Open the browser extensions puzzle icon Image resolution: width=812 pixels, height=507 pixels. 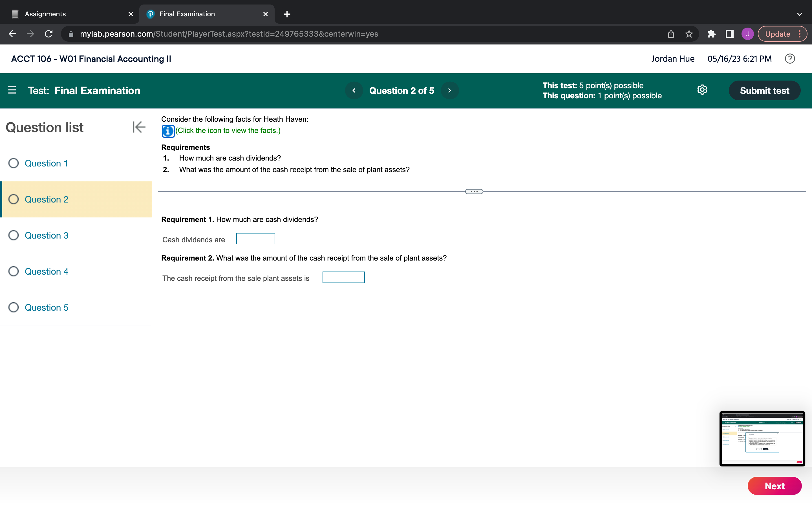coord(711,34)
